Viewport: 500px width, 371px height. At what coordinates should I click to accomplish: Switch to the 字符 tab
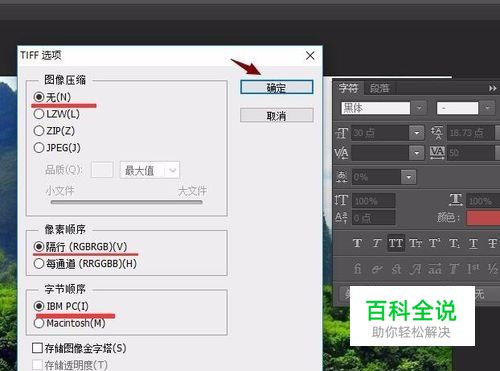point(348,88)
